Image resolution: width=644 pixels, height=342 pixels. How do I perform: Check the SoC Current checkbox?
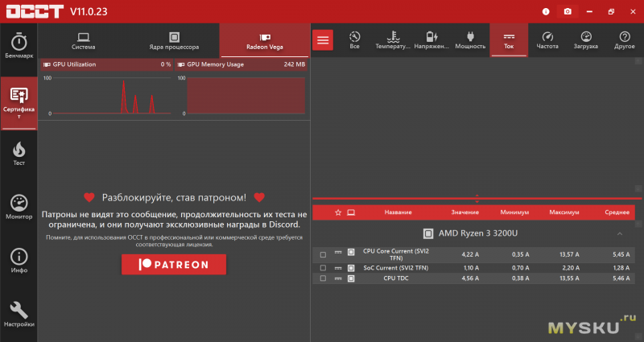pyautogui.click(x=324, y=268)
